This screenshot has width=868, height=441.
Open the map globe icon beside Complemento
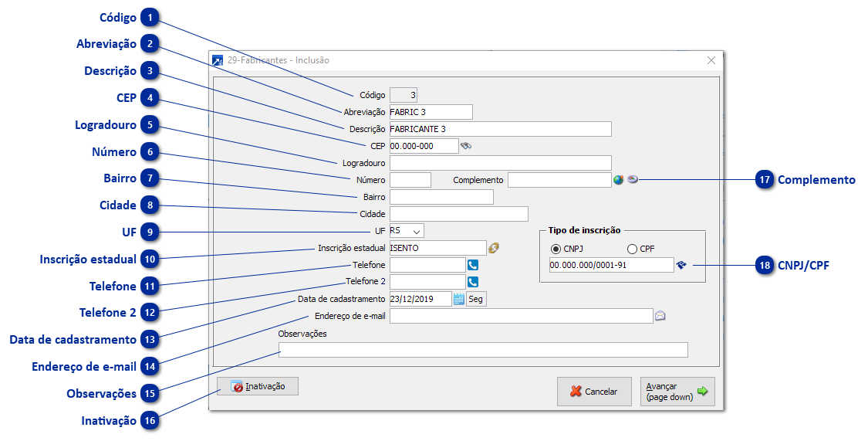click(619, 179)
